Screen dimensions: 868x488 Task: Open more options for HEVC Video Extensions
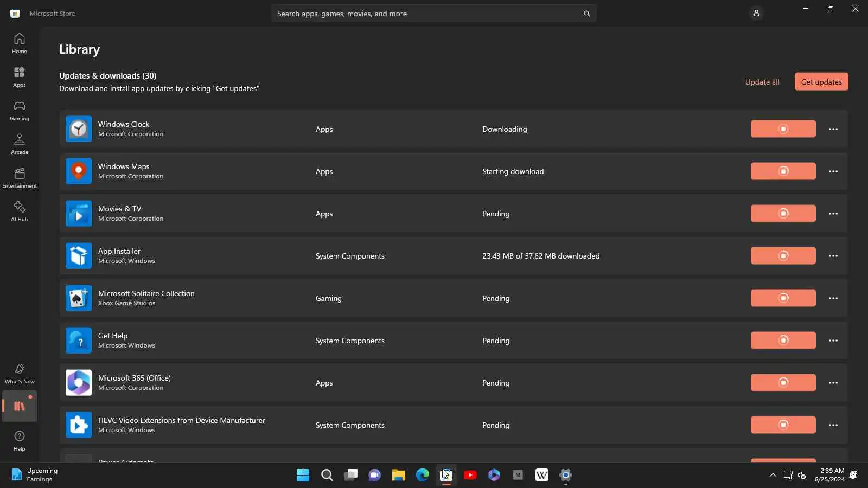(833, 425)
